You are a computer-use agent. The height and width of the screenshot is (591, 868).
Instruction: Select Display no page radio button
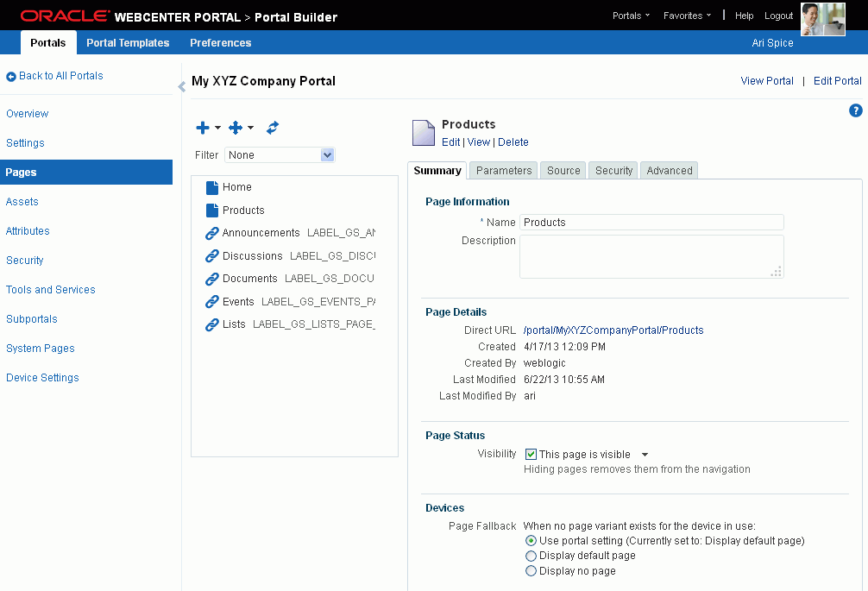[531, 570]
